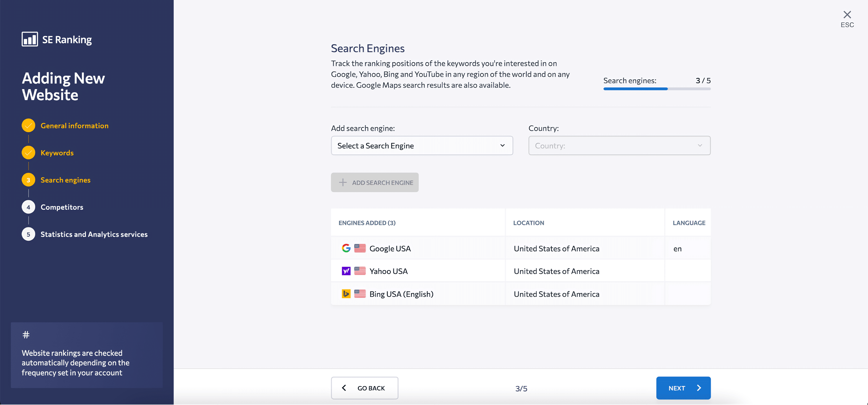Open the Country dropdown

pyautogui.click(x=619, y=146)
